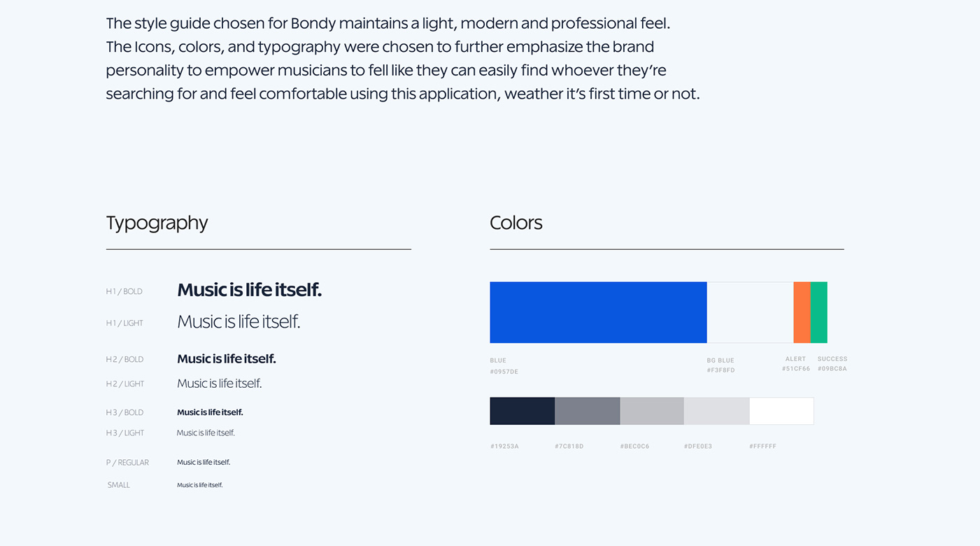Image resolution: width=980 pixels, height=546 pixels.
Task: Click the intro style guide paragraph
Action: click(x=402, y=58)
